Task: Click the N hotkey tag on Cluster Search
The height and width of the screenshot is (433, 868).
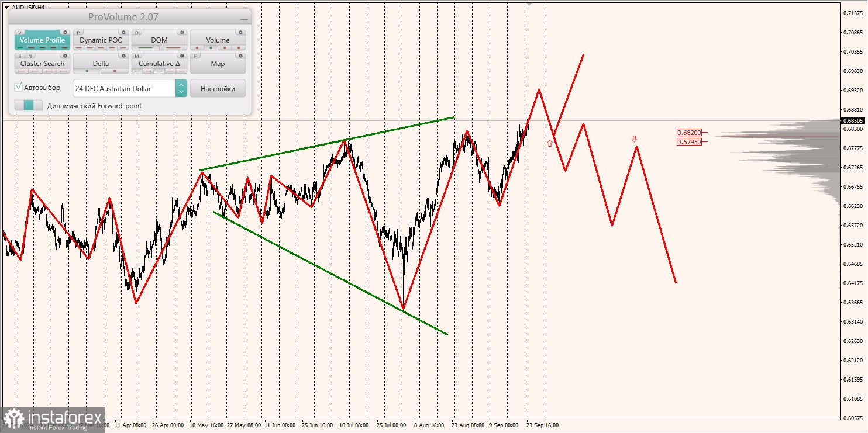Action: [30, 56]
